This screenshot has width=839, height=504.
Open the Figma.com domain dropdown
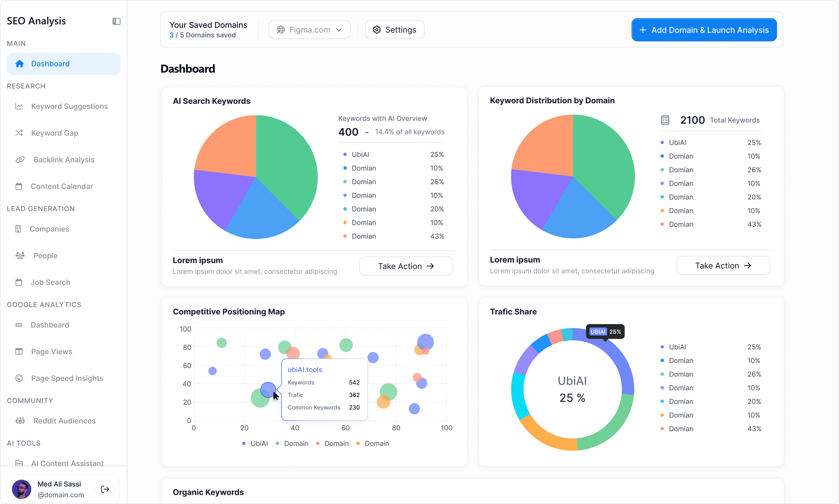[309, 30]
